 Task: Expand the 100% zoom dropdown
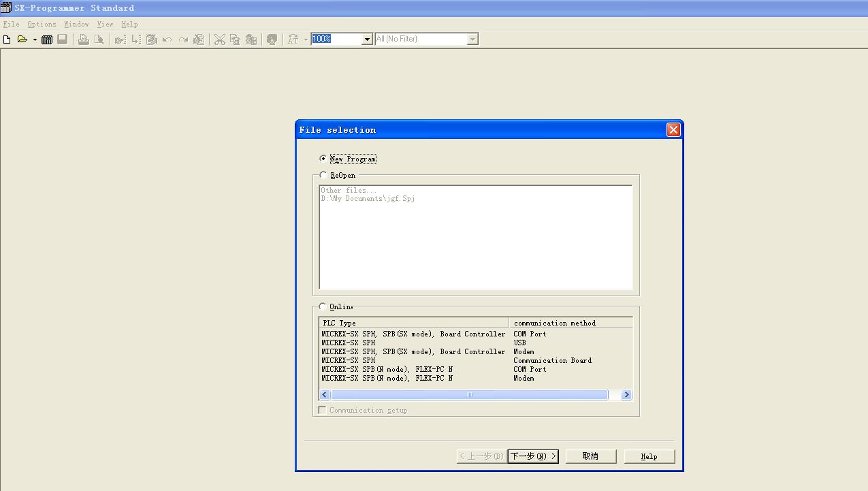coord(367,39)
